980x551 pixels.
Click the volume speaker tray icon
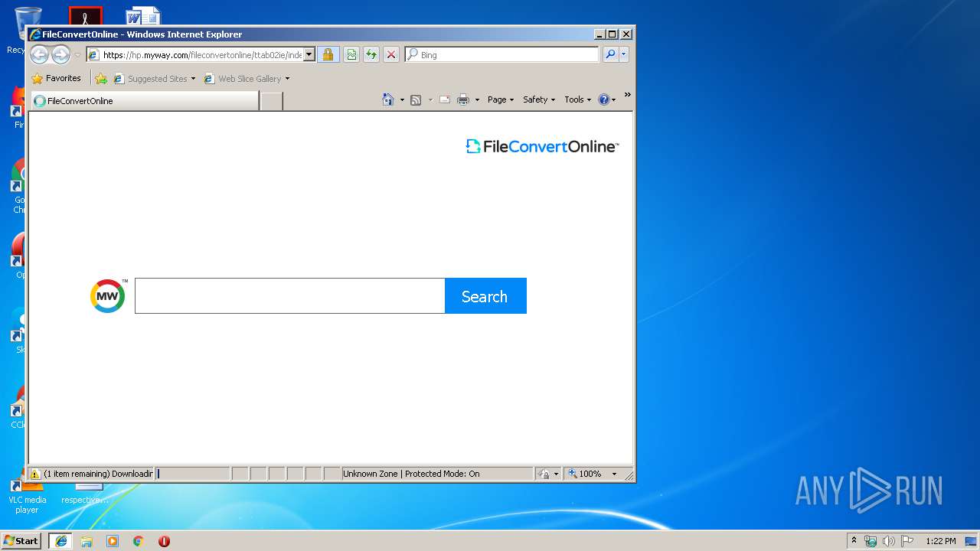pos(888,541)
